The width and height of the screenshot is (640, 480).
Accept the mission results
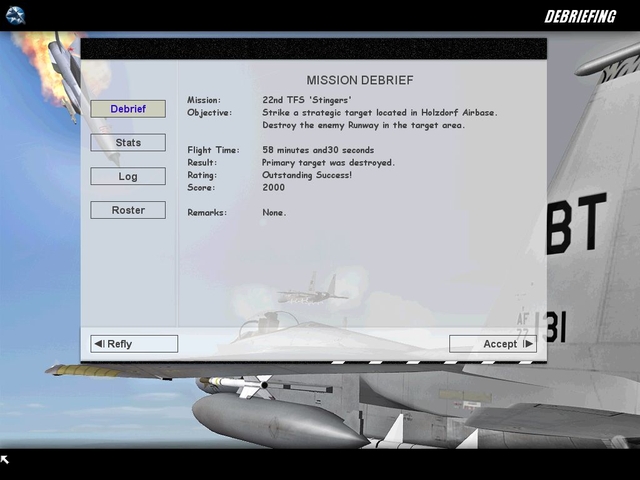(x=493, y=344)
